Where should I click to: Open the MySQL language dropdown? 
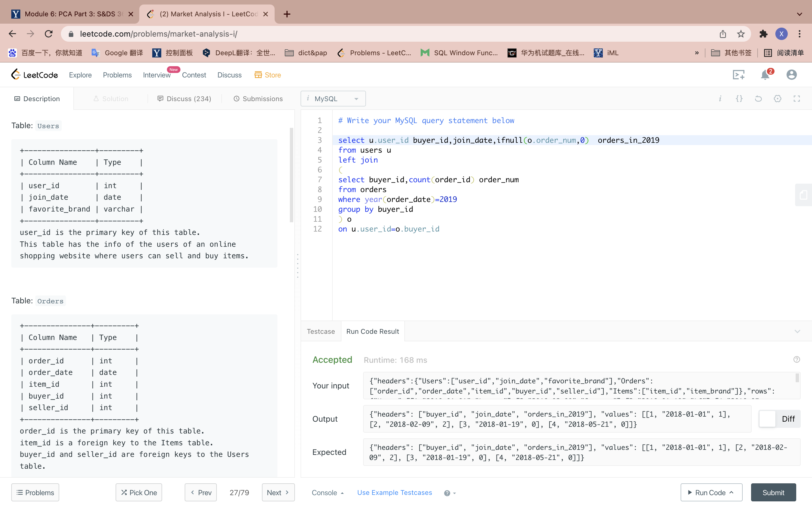pyautogui.click(x=333, y=99)
